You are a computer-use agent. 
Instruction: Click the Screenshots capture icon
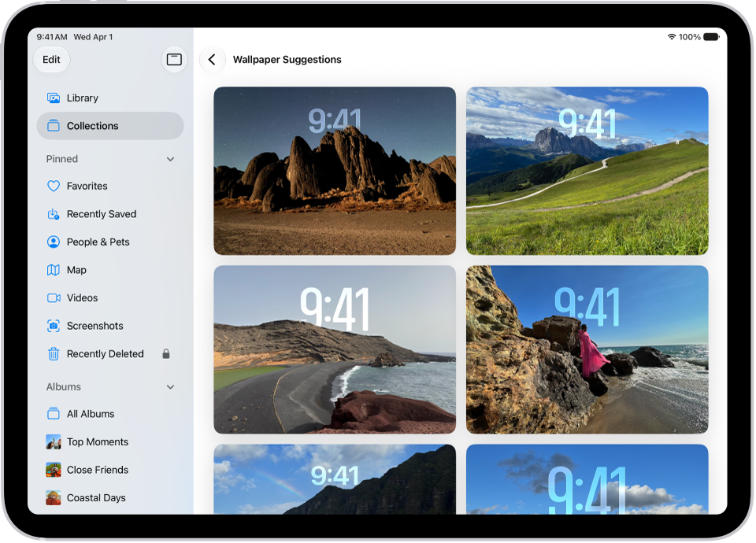[54, 326]
